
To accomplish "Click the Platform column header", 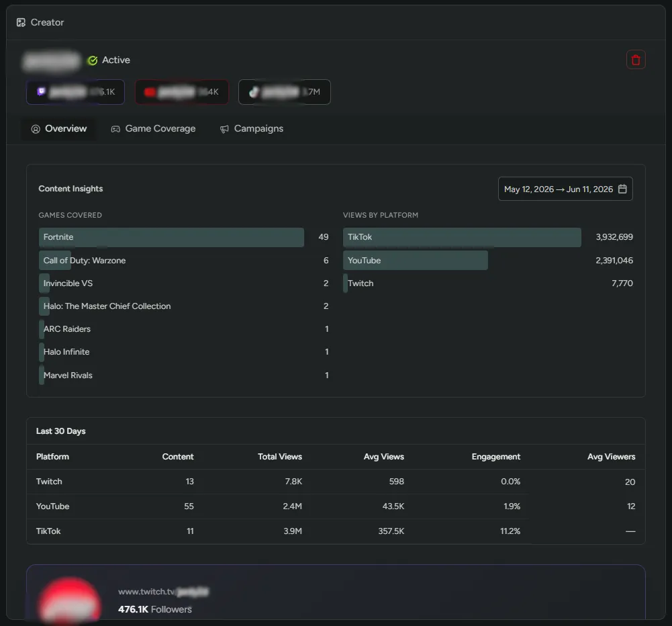I will pyautogui.click(x=52, y=457).
